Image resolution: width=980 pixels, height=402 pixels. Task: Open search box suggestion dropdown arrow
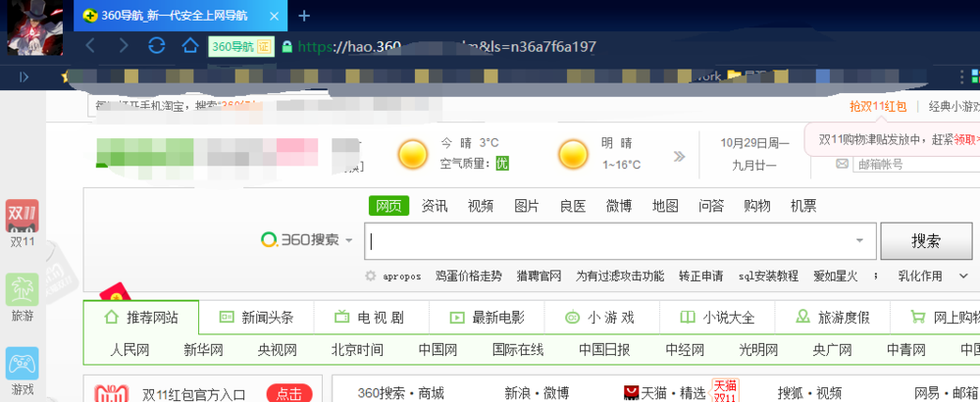click(860, 241)
